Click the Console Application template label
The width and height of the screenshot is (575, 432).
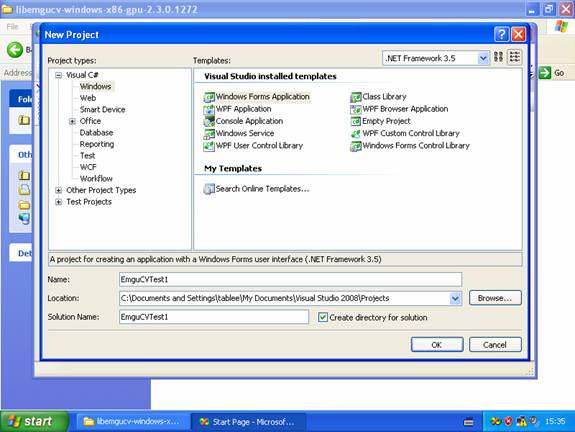(249, 121)
